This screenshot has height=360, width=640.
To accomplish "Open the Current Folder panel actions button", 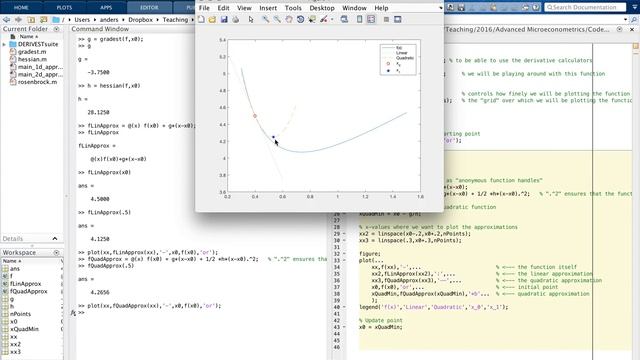I will click(56, 29).
